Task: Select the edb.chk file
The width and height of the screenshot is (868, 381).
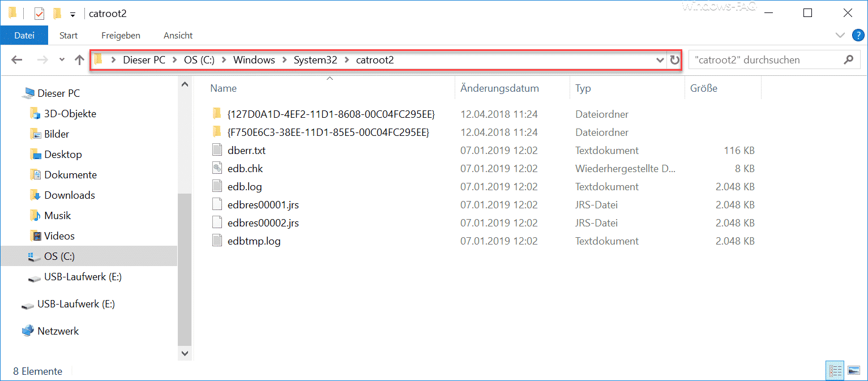Action: click(245, 168)
